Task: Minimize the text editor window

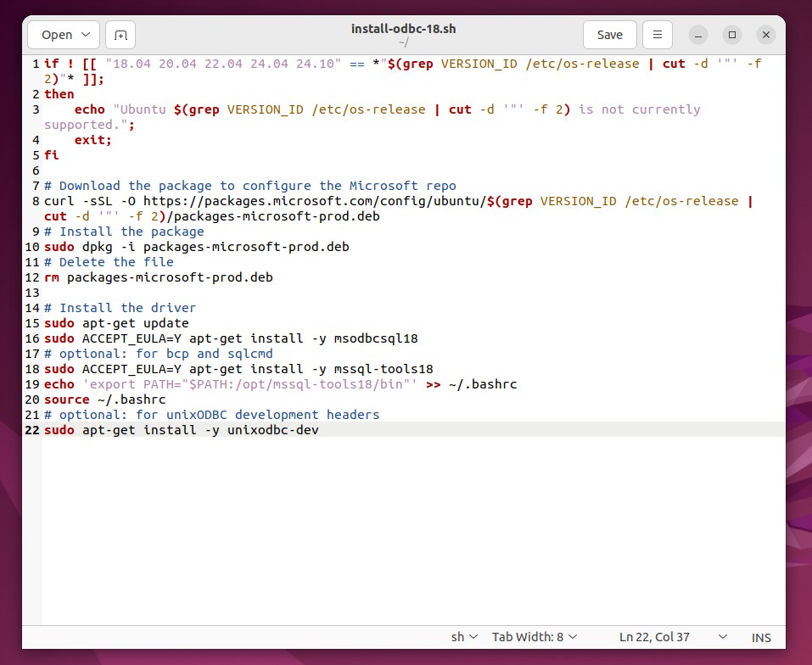Action: point(697,35)
